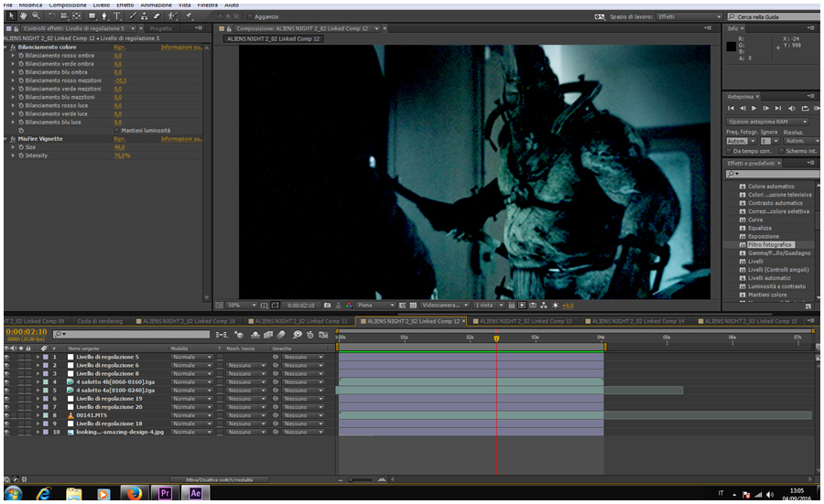Toggle the Da tempo corr. checkbox

[x=729, y=151]
